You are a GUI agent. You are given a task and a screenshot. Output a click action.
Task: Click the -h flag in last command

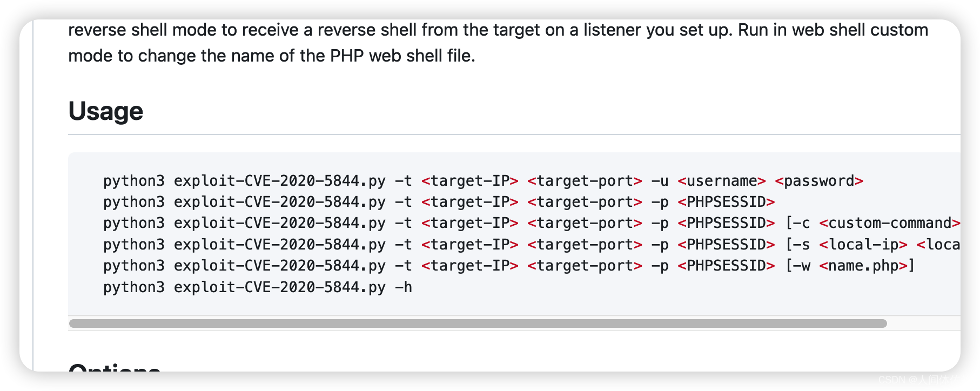(404, 287)
